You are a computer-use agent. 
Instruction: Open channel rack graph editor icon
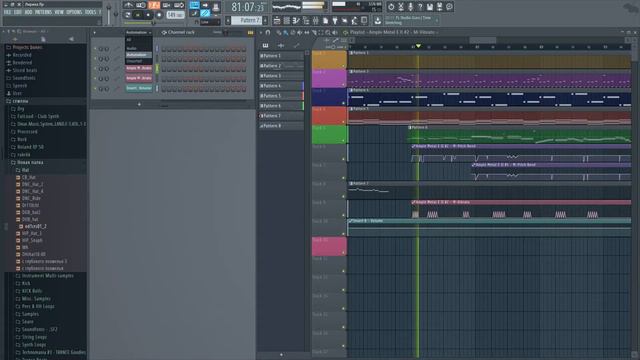click(250, 32)
